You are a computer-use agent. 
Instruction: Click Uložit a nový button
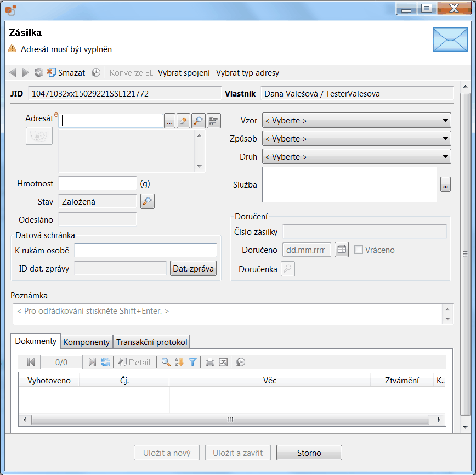pyautogui.click(x=167, y=453)
